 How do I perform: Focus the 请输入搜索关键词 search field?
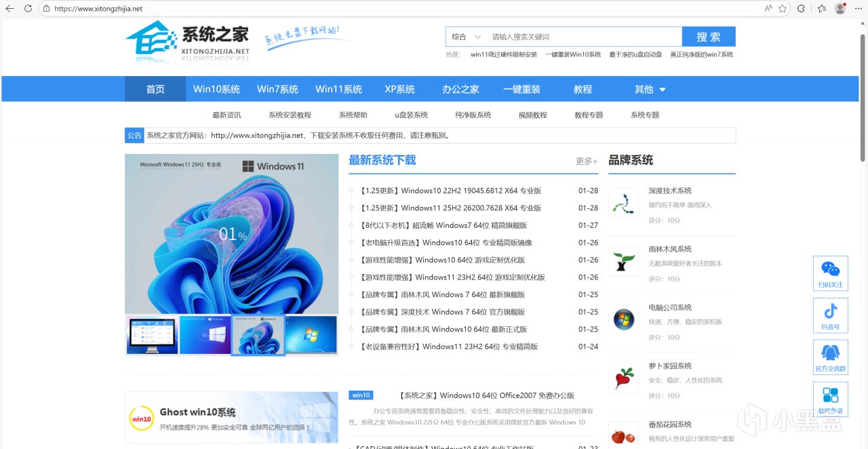pos(584,37)
